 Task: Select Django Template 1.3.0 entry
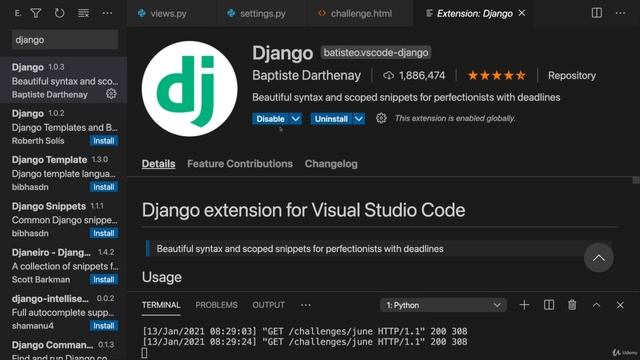coord(63,173)
